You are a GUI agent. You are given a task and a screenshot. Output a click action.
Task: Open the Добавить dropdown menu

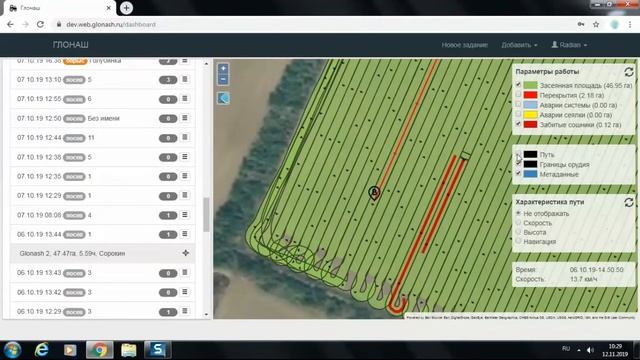pos(519,45)
